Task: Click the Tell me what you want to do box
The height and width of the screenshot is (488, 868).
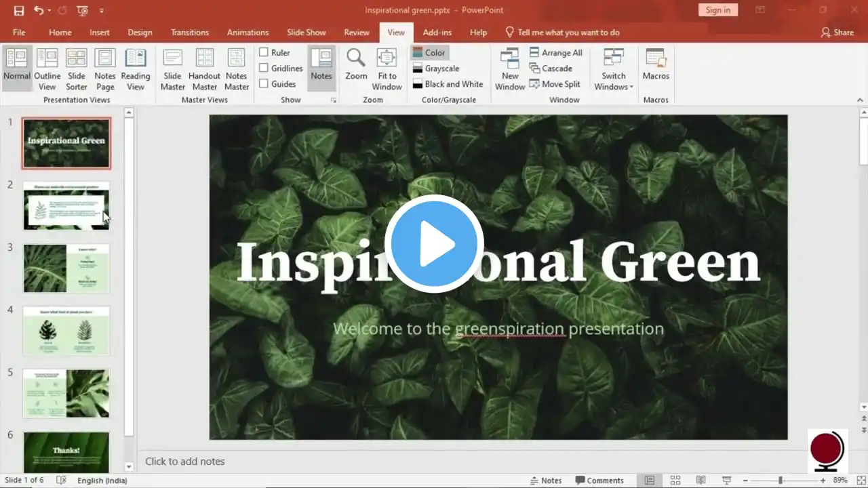Action: (x=562, y=32)
